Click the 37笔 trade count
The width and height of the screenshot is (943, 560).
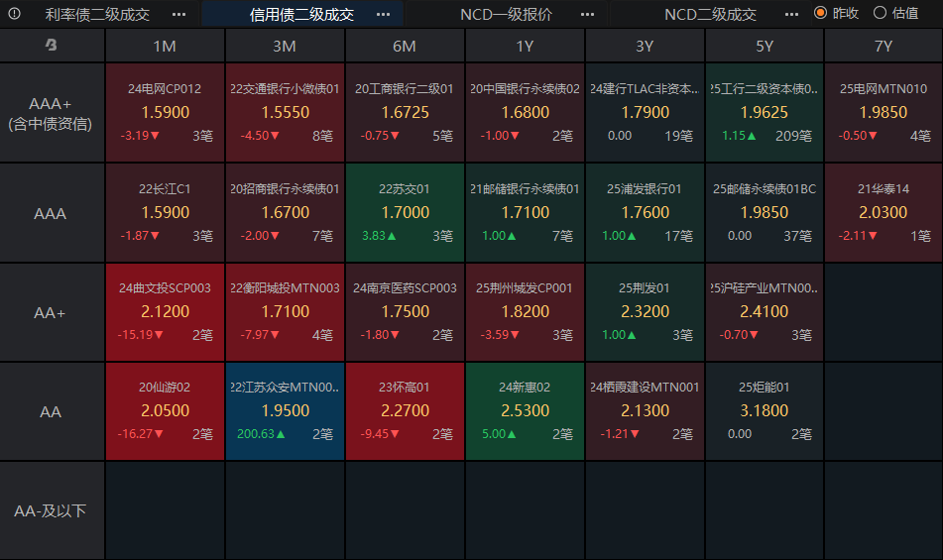[797, 236]
